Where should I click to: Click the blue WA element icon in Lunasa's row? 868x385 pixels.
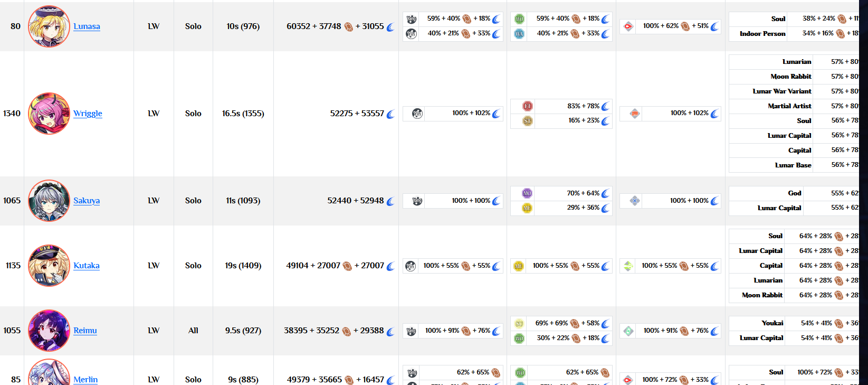pos(519,34)
